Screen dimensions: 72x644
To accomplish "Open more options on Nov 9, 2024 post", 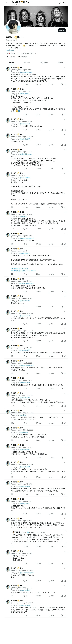I will (x=65, y=89).
